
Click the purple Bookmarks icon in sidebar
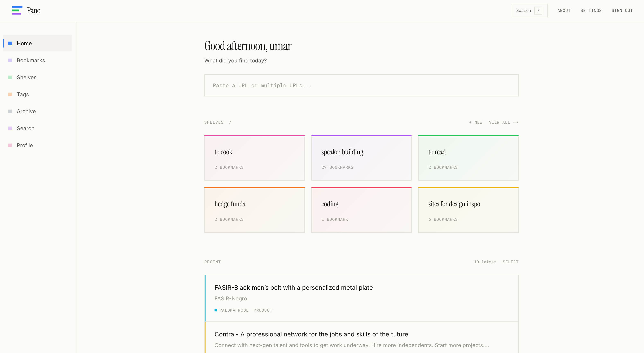click(10, 60)
